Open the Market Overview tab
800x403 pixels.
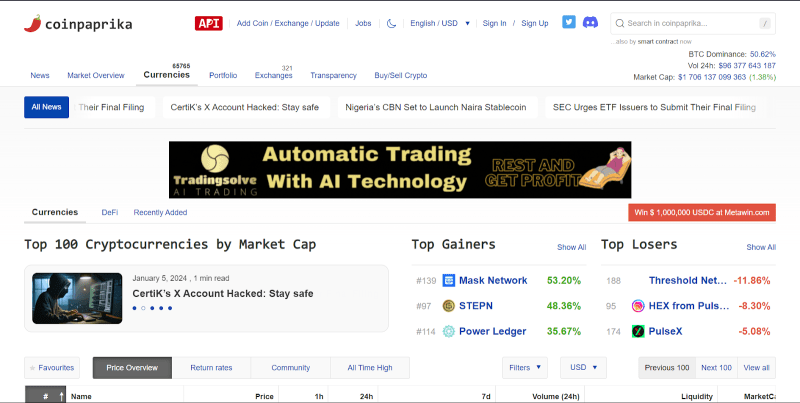coord(96,75)
